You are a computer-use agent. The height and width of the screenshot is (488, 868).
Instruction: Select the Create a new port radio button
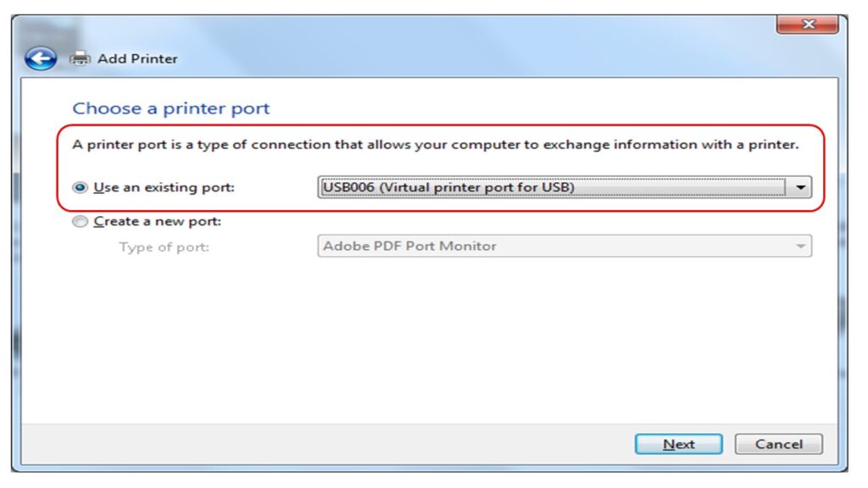coord(80,222)
